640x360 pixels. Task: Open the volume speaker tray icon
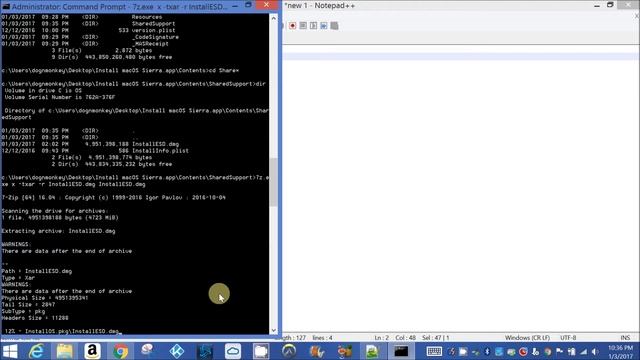(595, 351)
